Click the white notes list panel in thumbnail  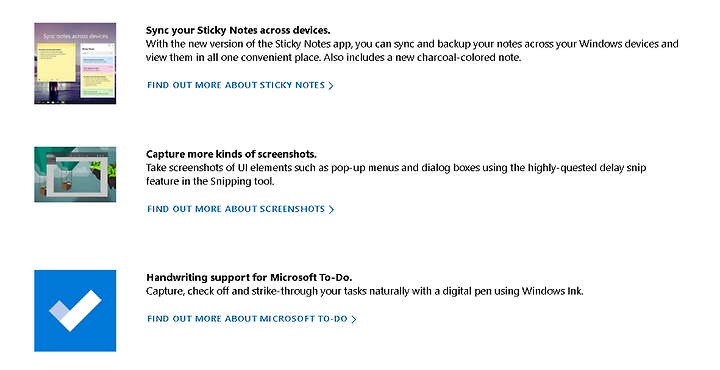click(97, 70)
